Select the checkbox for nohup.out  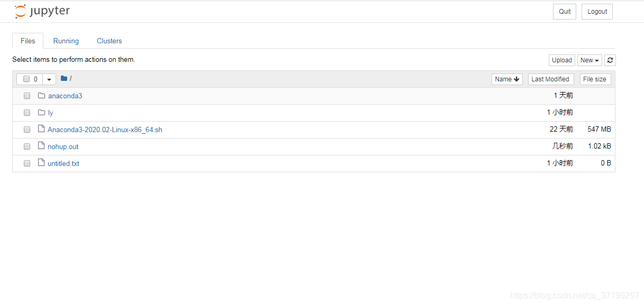coord(26,146)
